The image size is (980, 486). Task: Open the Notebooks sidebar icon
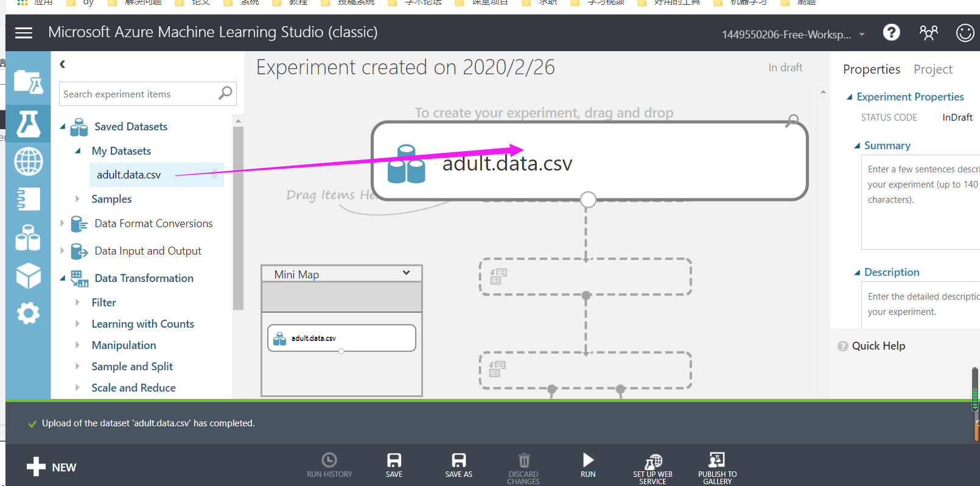pyautogui.click(x=28, y=199)
